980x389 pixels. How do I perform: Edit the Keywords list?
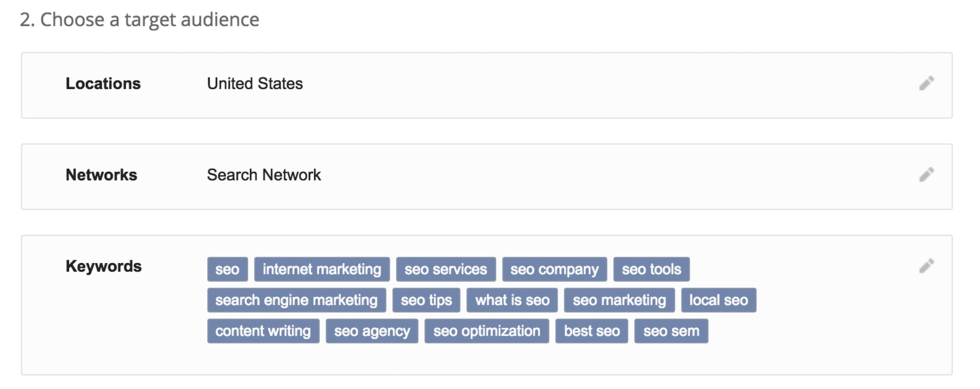926,265
